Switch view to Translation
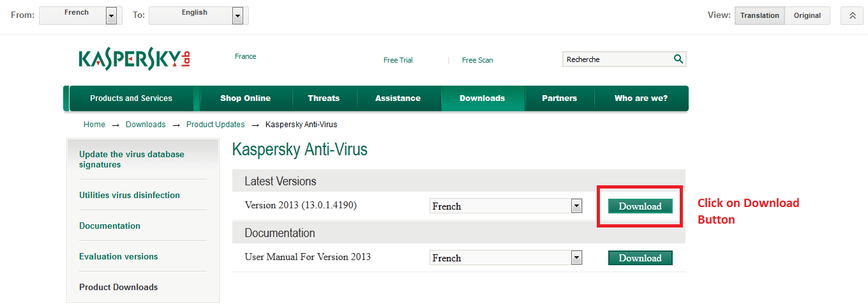868x308 pixels. 759,16
